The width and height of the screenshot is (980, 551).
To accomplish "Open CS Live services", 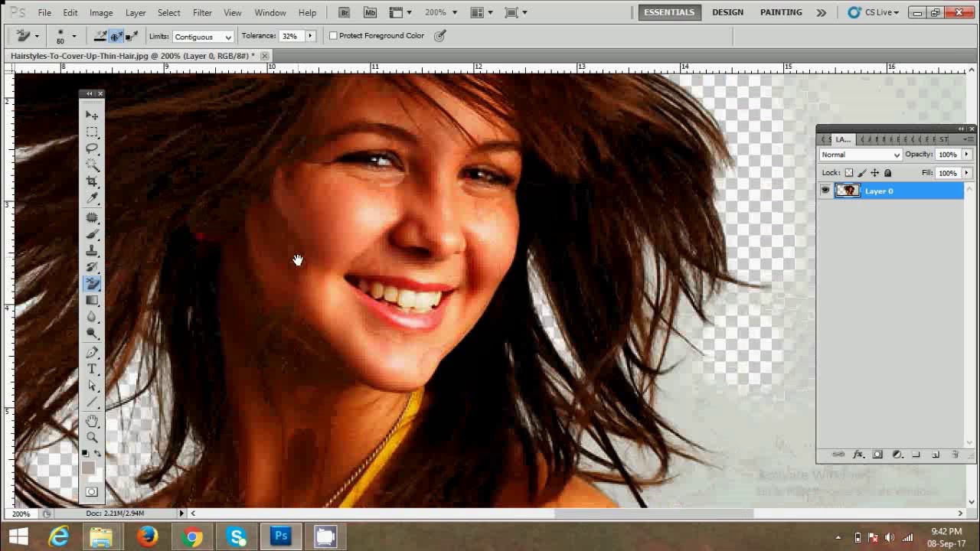I will pyautogui.click(x=873, y=12).
